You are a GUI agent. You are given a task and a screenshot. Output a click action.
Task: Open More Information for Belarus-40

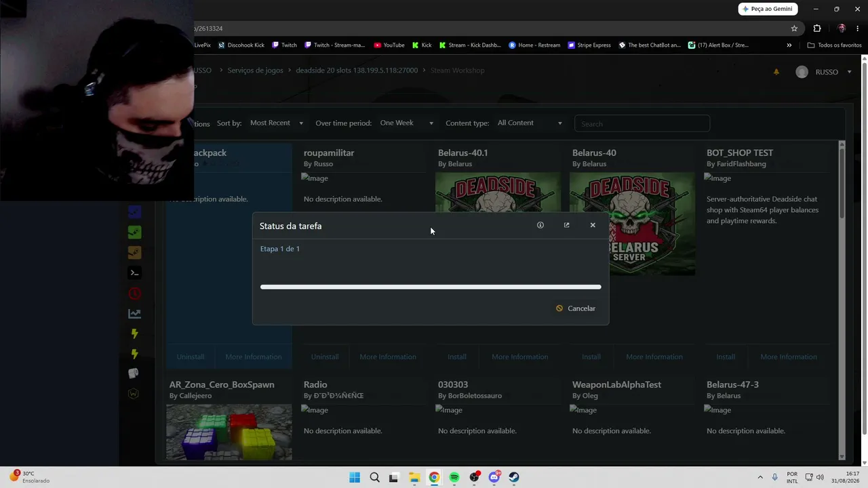point(654,357)
